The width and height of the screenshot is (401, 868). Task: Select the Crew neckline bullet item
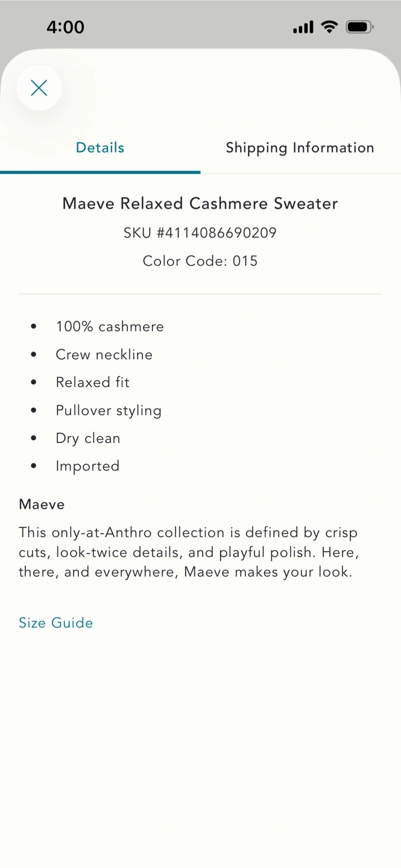pos(104,354)
